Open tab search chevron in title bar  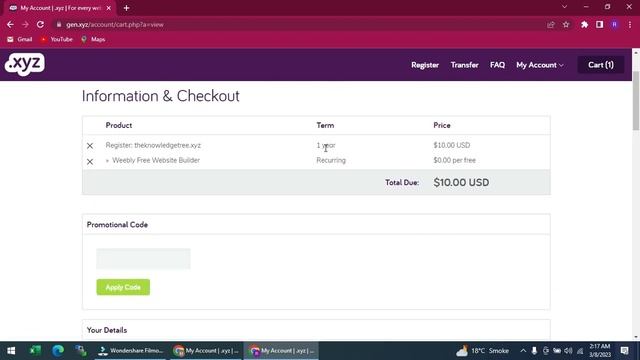tap(564, 7)
